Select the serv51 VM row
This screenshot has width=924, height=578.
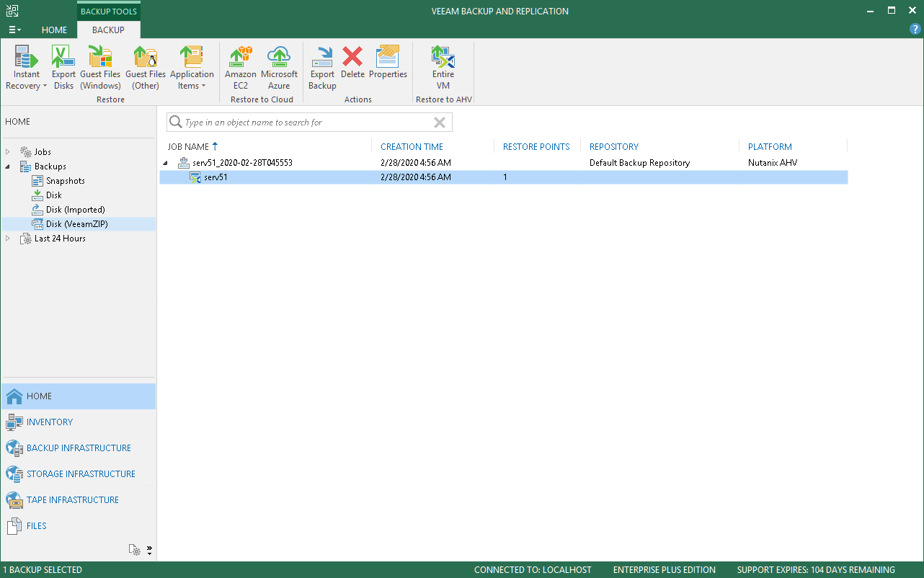pos(503,177)
